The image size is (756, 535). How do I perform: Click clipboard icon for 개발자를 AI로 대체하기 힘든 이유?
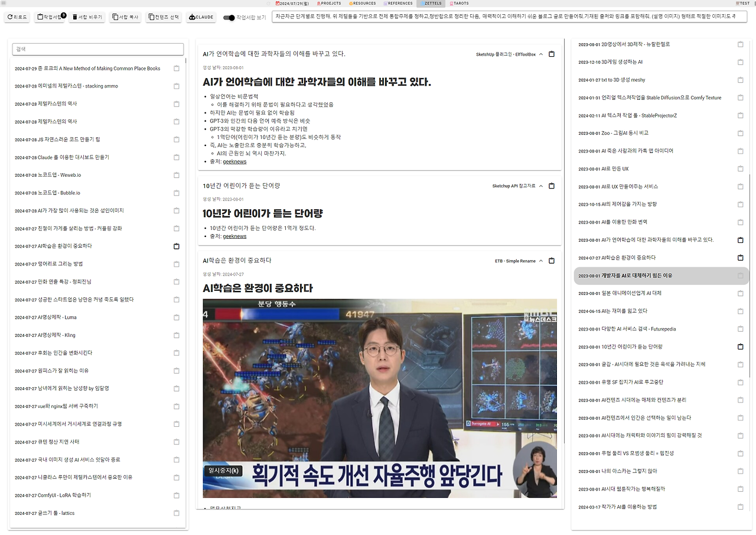[741, 275]
